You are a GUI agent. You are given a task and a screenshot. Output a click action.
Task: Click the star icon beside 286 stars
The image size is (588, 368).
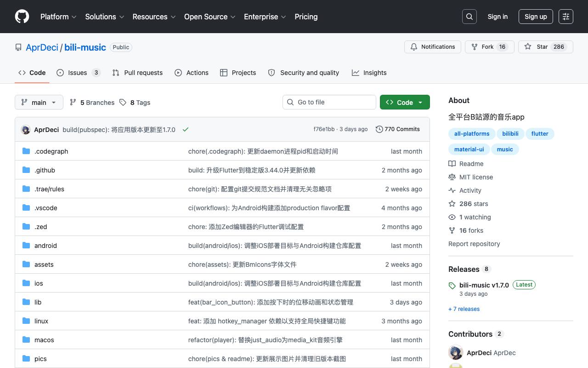pos(452,204)
